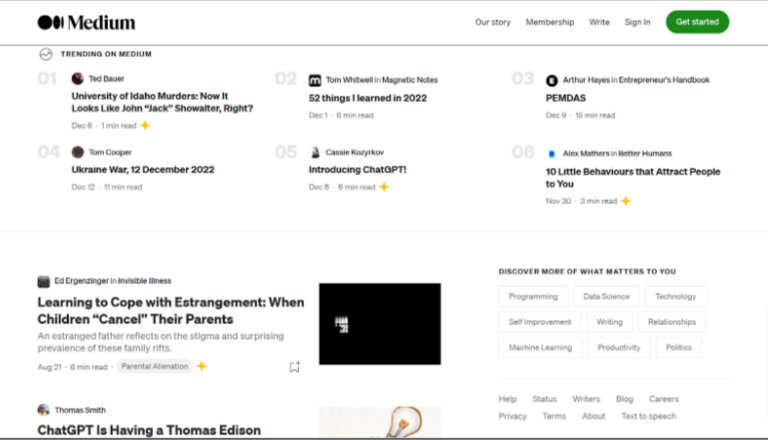Image resolution: width=768 pixels, height=440 pixels.
Task: Select the Technology topic tag
Action: [x=675, y=296]
